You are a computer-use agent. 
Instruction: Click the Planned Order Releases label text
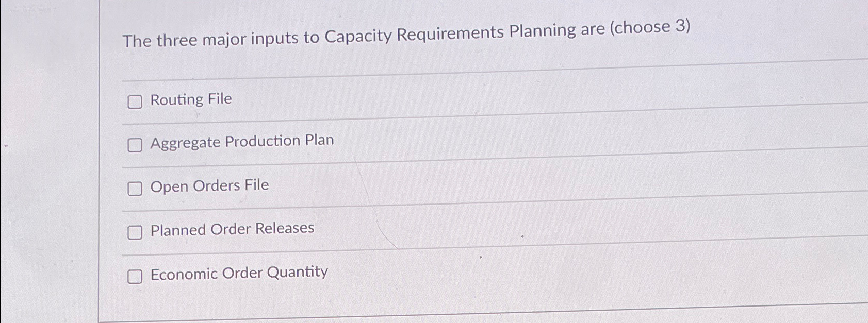tap(232, 229)
